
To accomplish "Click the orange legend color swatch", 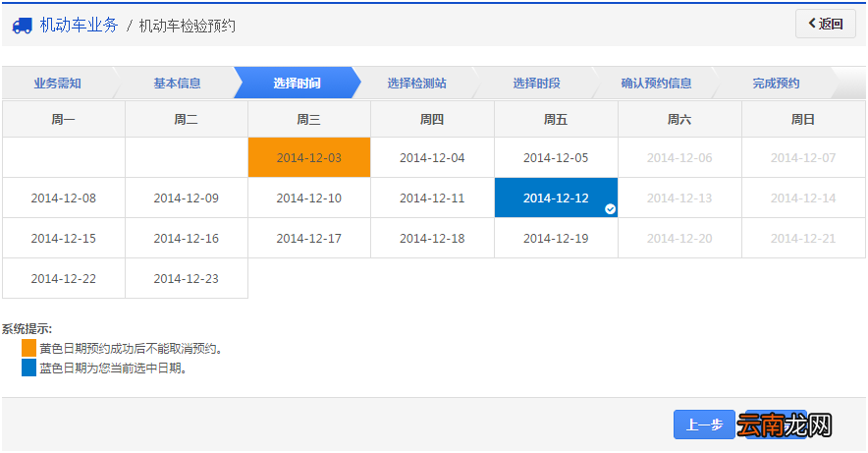I will (28, 349).
